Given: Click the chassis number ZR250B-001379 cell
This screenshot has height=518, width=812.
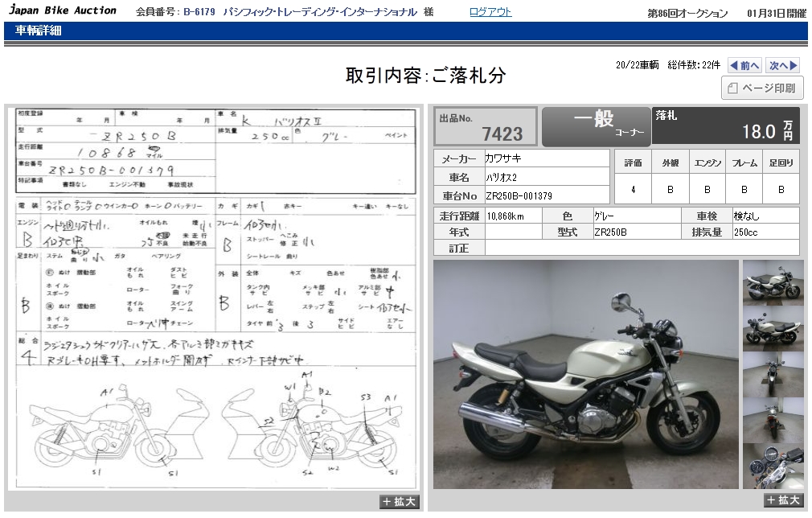Looking at the screenshot, I should [x=547, y=195].
